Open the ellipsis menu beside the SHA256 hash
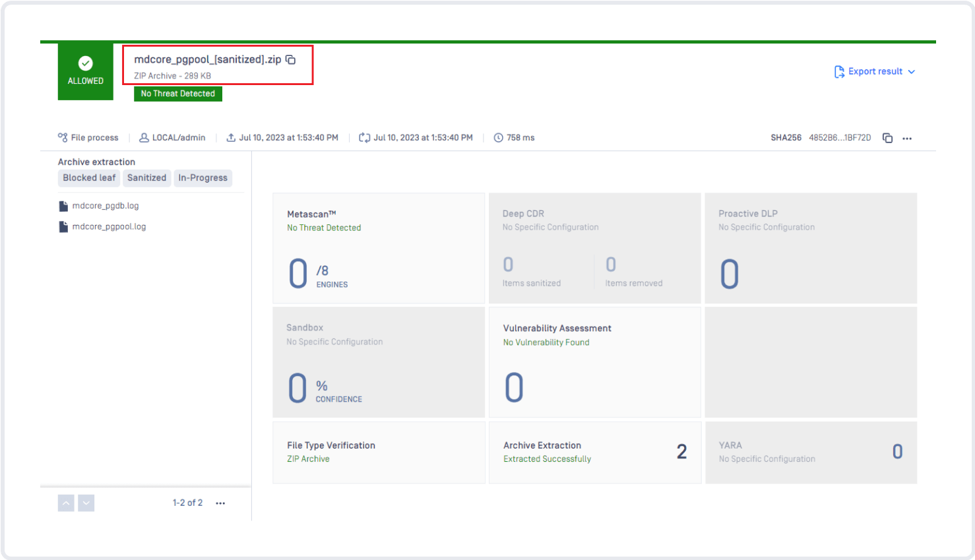The width and height of the screenshot is (975, 560). point(907,138)
